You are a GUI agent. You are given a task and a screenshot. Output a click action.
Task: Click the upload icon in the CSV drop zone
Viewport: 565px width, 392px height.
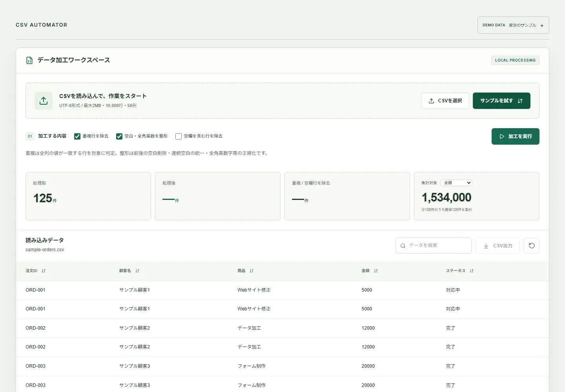tap(44, 101)
